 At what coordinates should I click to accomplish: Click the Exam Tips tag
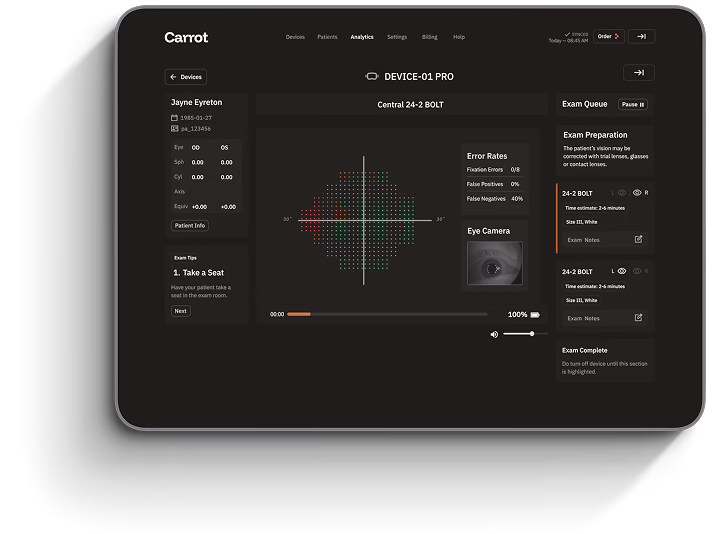(185, 258)
